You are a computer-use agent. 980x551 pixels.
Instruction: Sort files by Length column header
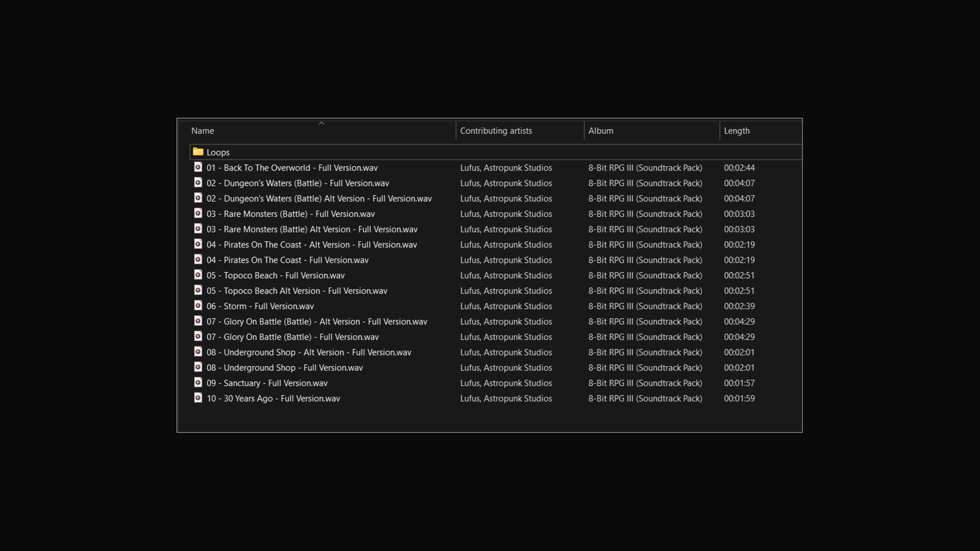point(737,131)
